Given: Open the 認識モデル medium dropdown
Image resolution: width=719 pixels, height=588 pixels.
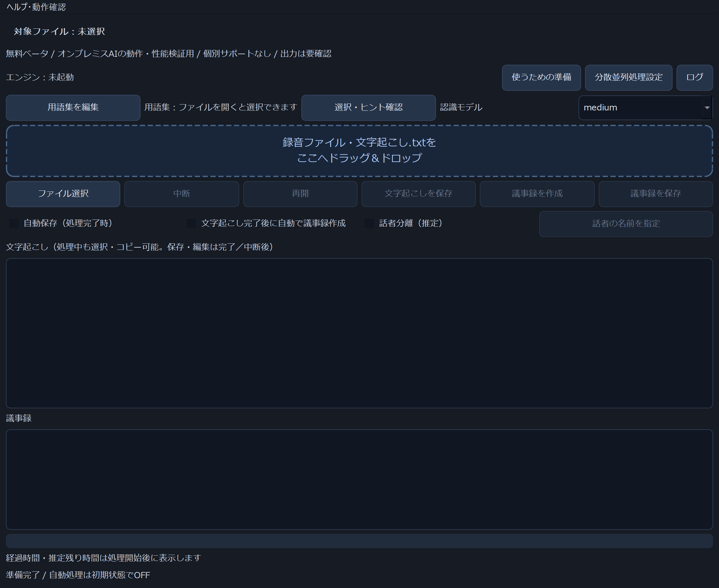Looking at the screenshot, I should (645, 108).
